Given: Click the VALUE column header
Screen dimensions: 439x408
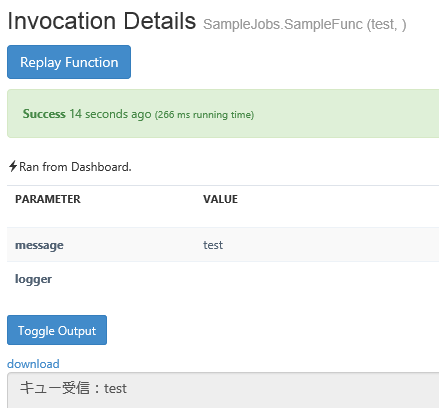Looking at the screenshot, I should click(x=220, y=199).
